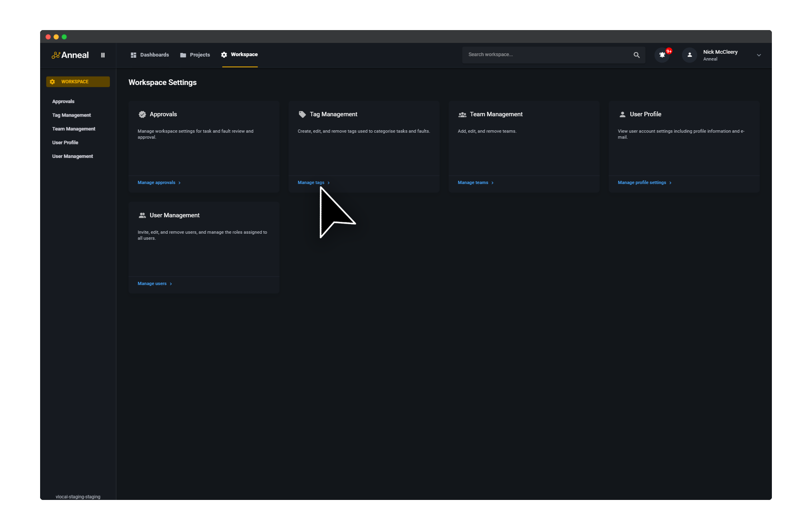Click the Team Management people icon
This screenshot has height=530, width=812.
pyautogui.click(x=462, y=114)
